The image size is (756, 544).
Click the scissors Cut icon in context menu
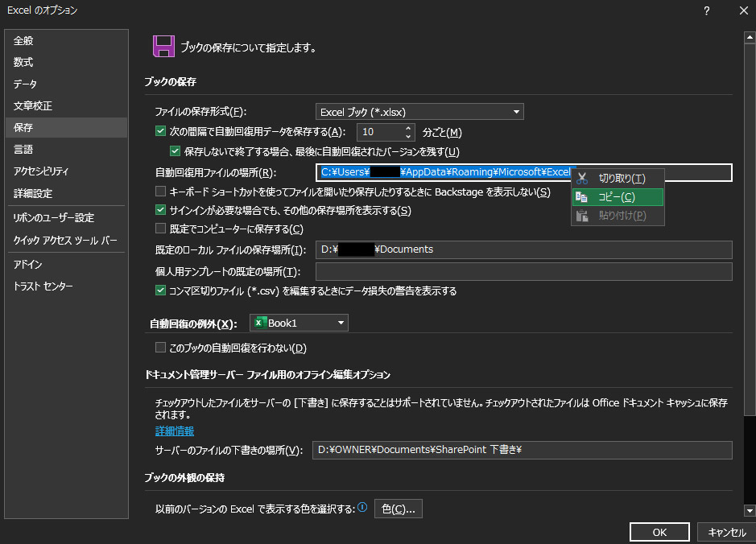(582, 179)
